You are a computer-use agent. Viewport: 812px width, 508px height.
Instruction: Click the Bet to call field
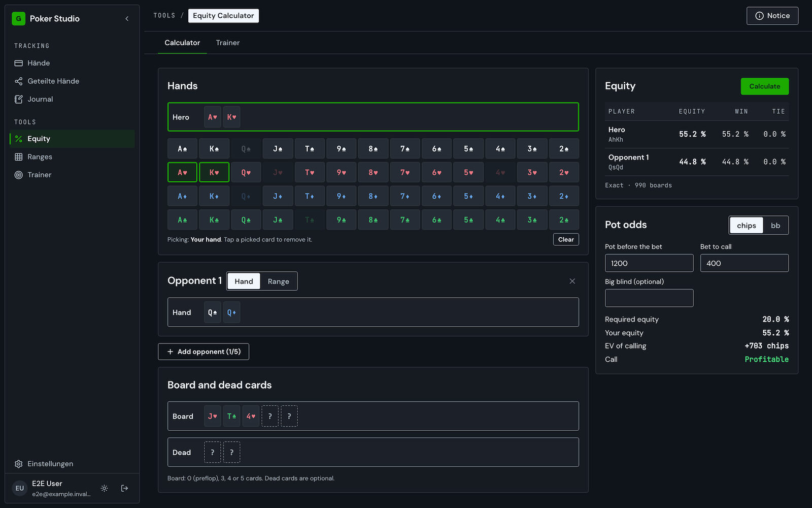click(x=745, y=263)
